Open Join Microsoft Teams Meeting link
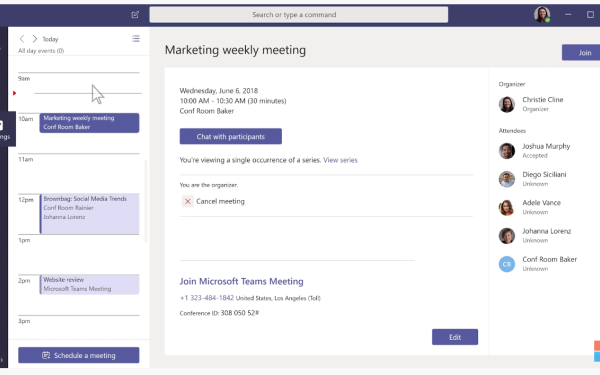Screen dimensions: 600x375 241,281
